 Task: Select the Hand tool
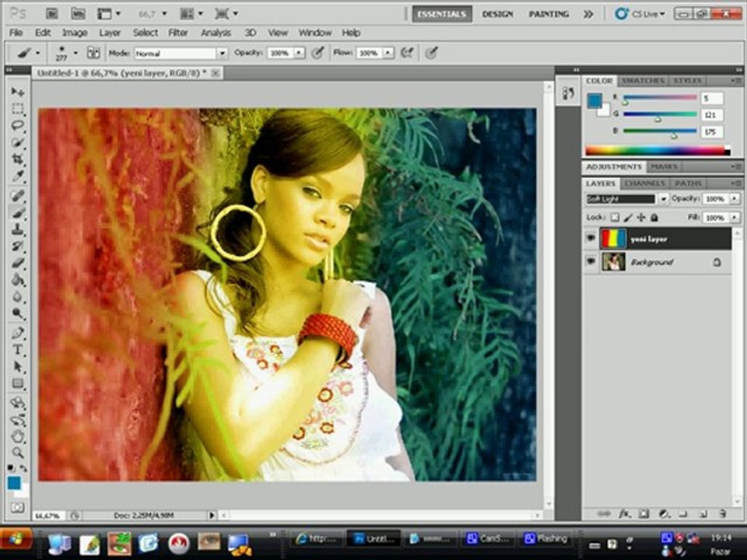[x=18, y=436]
